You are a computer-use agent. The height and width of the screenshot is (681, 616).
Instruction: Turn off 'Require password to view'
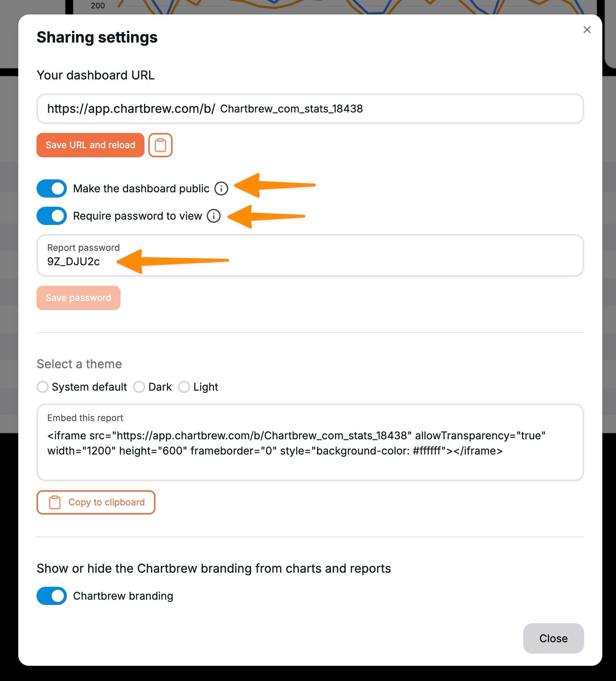pyautogui.click(x=51, y=216)
